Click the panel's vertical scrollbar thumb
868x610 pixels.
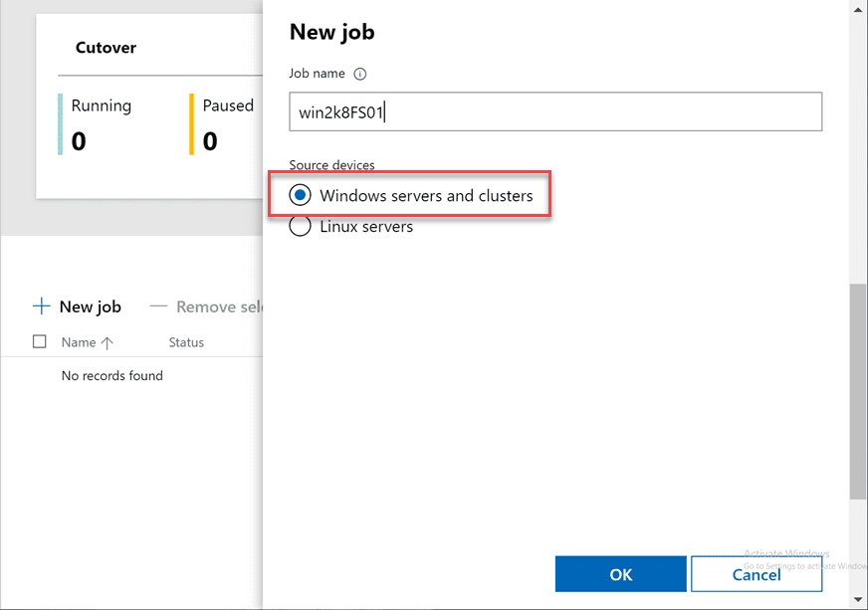click(x=858, y=388)
